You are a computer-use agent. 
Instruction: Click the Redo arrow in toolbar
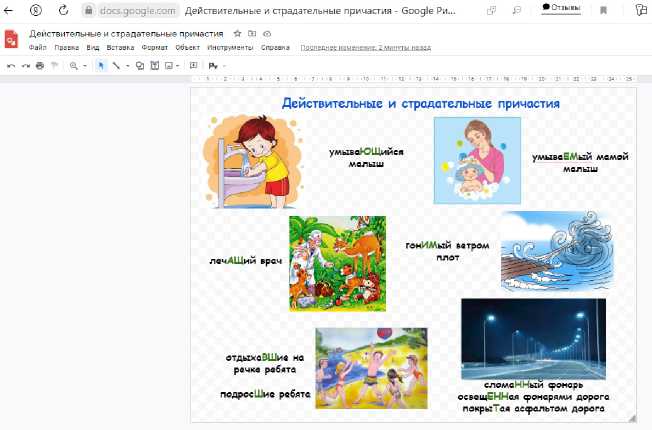click(x=24, y=65)
